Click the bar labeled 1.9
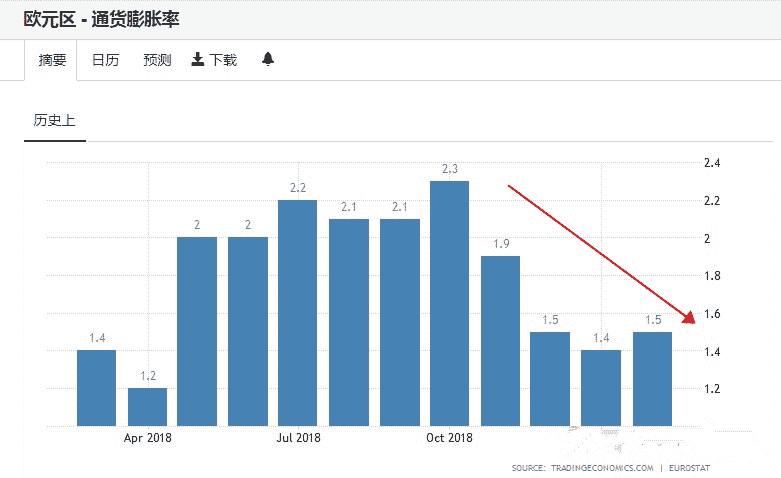 pyautogui.click(x=500, y=340)
